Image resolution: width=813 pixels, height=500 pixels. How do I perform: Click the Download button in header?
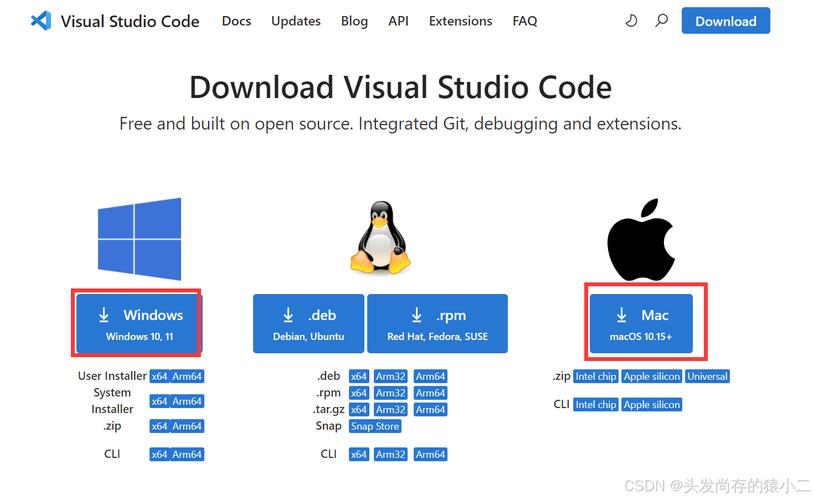point(725,21)
